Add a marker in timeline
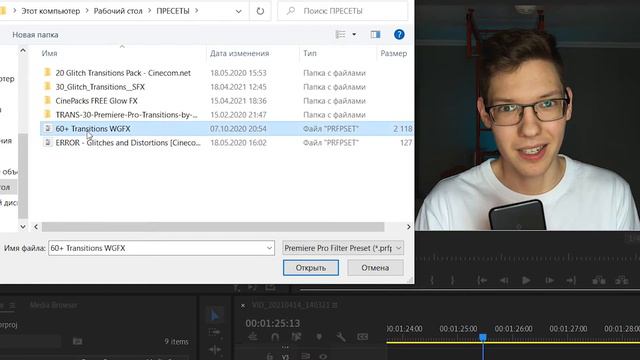Viewport: 640px width, 360px height. tap(319, 337)
